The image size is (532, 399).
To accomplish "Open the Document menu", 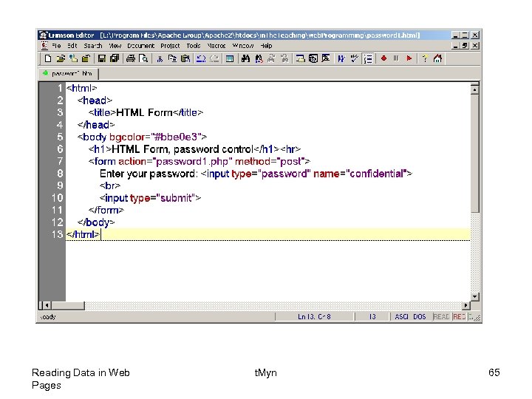I will (x=140, y=46).
